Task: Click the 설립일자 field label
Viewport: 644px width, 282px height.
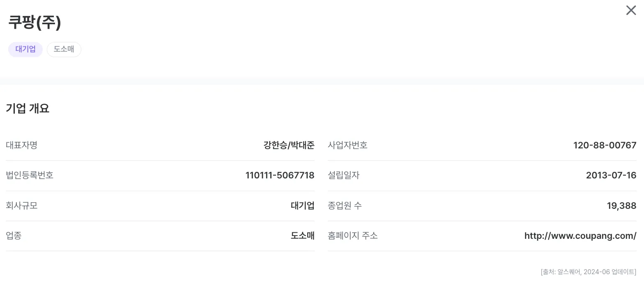Action: coord(343,176)
